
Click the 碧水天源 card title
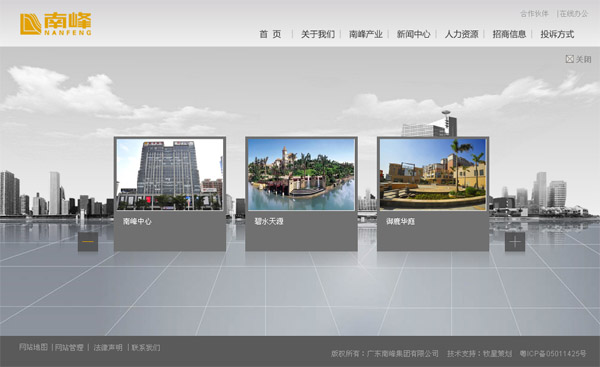click(x=269, y=222)
